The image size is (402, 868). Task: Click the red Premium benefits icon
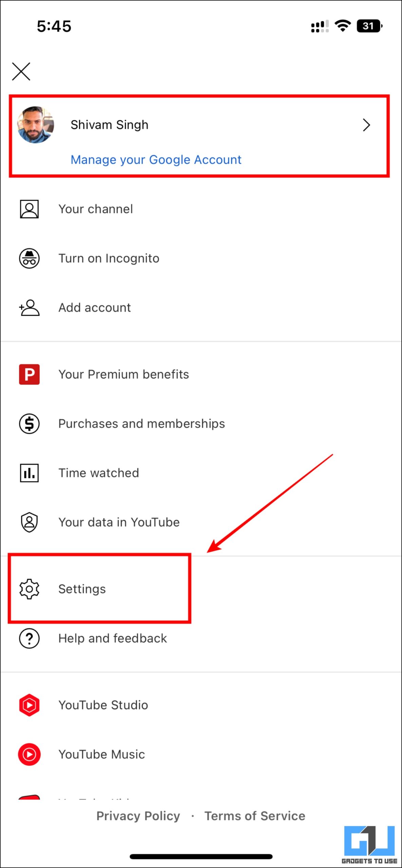29,374
